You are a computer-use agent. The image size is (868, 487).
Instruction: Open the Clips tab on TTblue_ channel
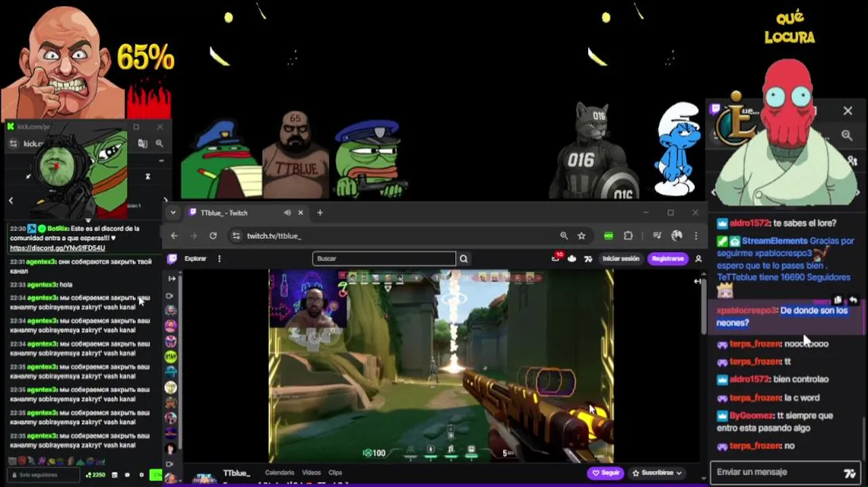click(335, 473)
